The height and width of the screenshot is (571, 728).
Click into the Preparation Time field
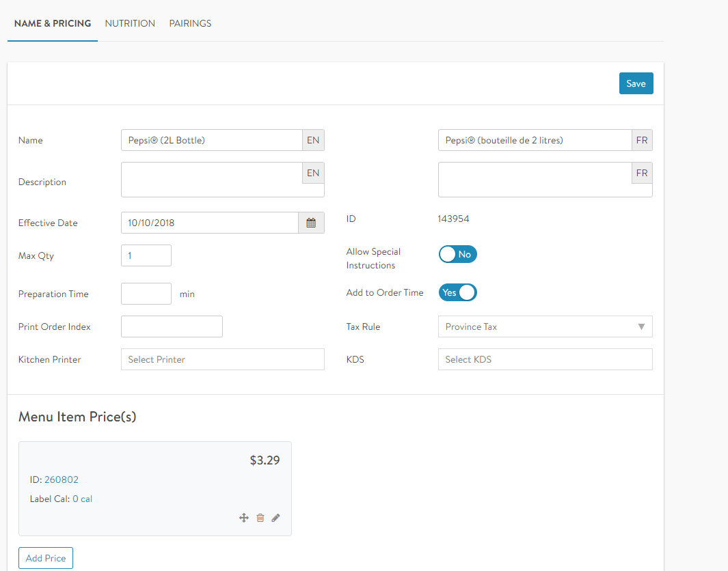coord(146,294)
